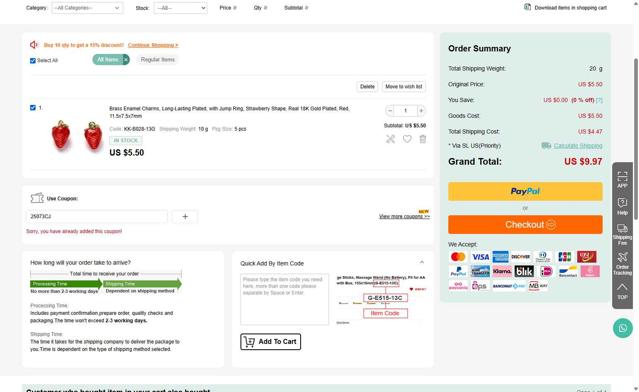
Task: Switch to the Regular Items tab
Action: click(157, 59)
